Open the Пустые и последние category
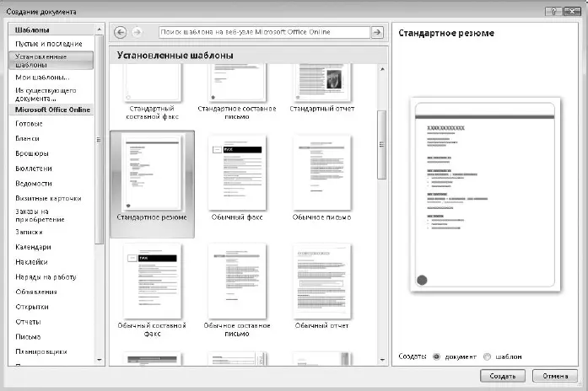Screen dimensions: 588x391 tap(48, 43)
